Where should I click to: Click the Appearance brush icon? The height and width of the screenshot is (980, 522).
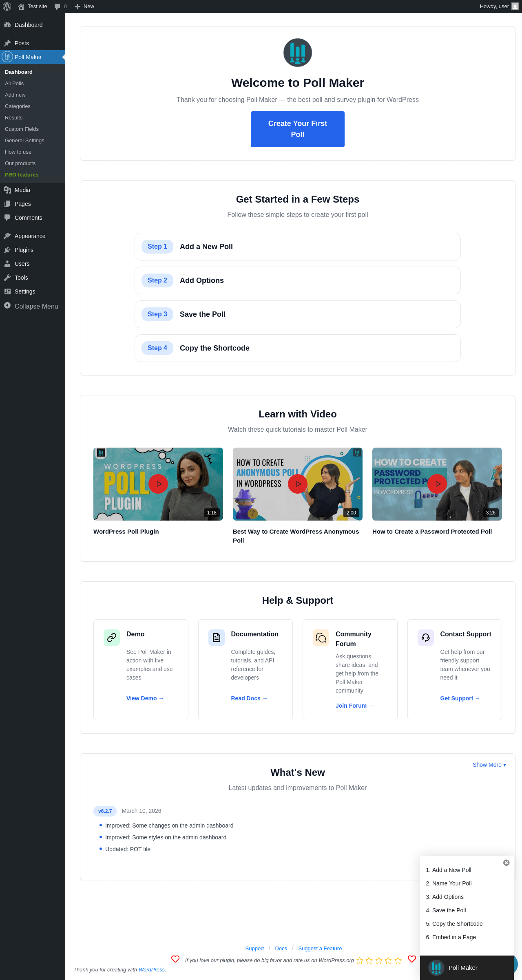(x=7, y=236)
